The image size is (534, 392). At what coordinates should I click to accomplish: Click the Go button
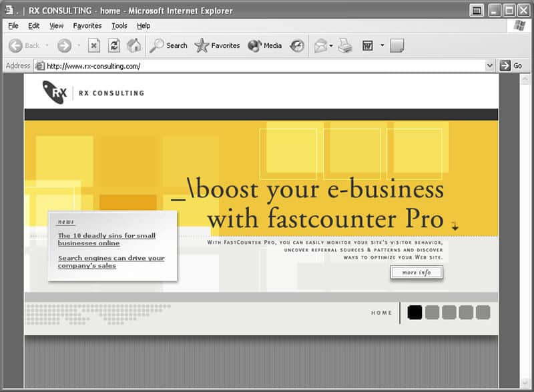pyautogui.click(x=511, y=65)
